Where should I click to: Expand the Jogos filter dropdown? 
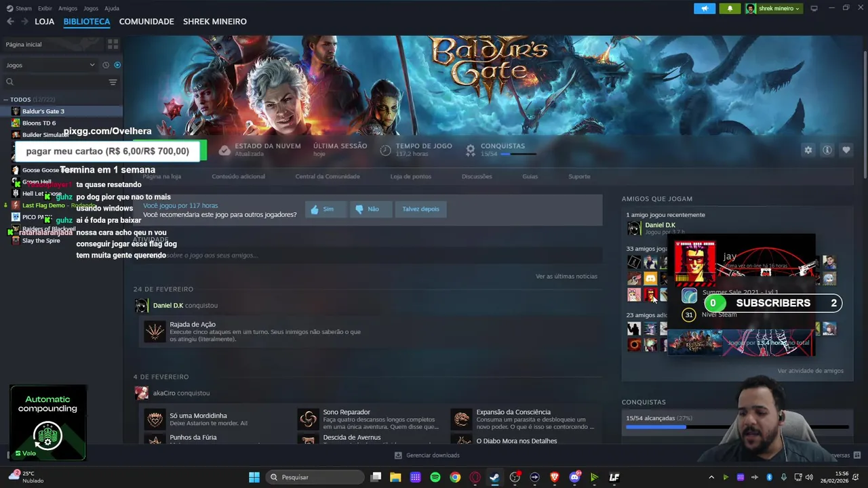click(x=51, y=65)
